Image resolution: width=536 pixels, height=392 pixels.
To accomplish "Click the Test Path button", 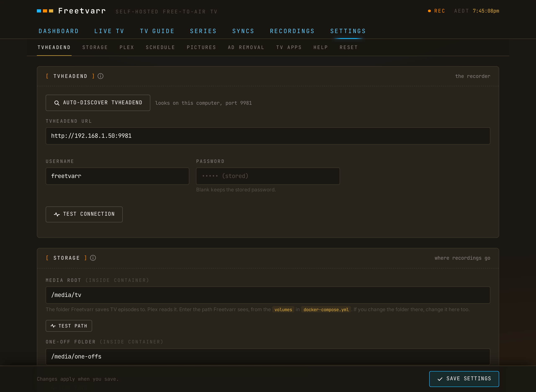I will (x=69, y=326).
